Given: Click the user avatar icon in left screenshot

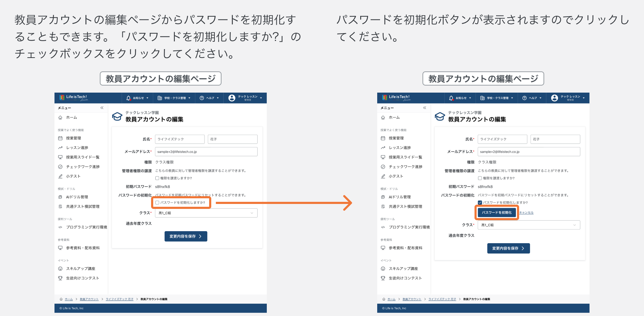Looking at the screenshot, I should coord(232,98).
